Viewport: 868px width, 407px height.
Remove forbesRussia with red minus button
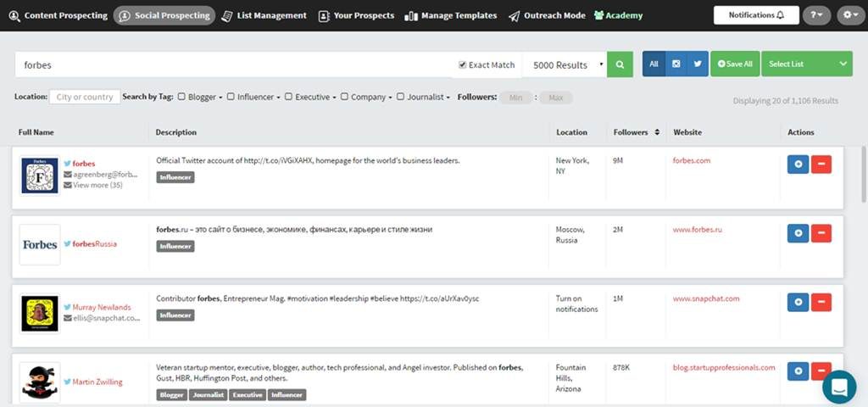(821, 233)
